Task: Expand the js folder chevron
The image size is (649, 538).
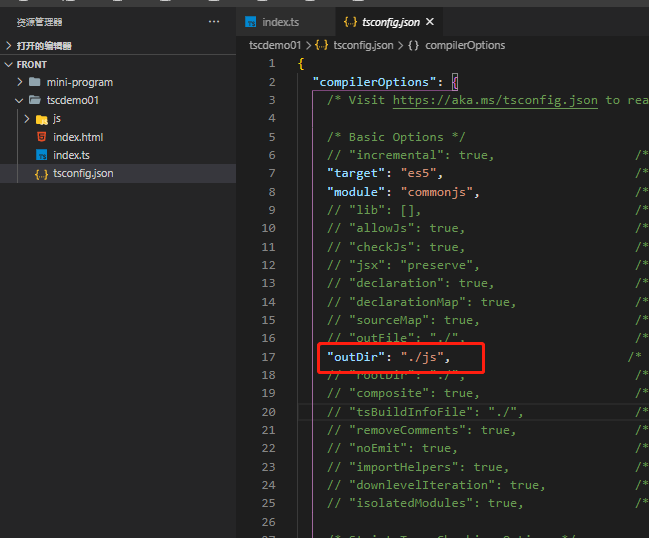Action: (27, 119)
